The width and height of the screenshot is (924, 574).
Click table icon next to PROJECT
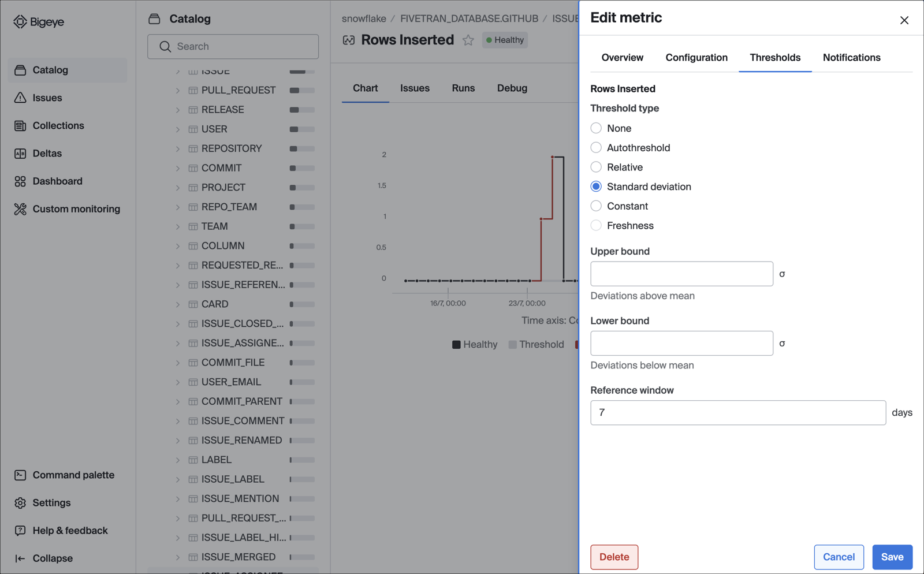193,188
